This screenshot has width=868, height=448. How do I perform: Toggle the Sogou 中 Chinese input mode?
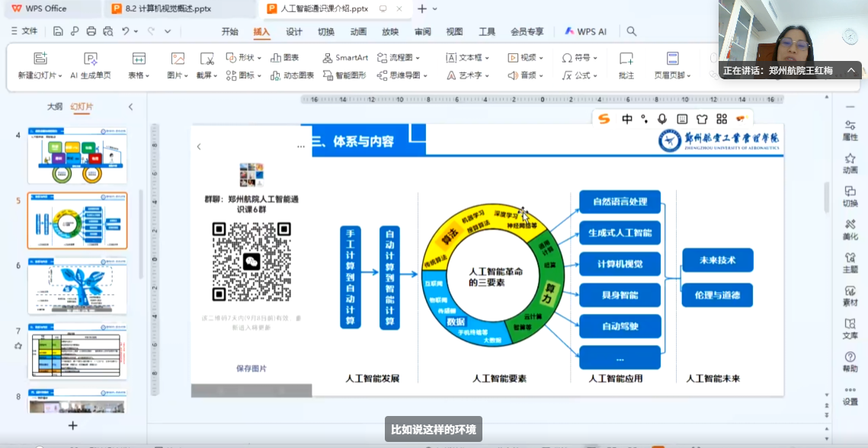point(626,119)
